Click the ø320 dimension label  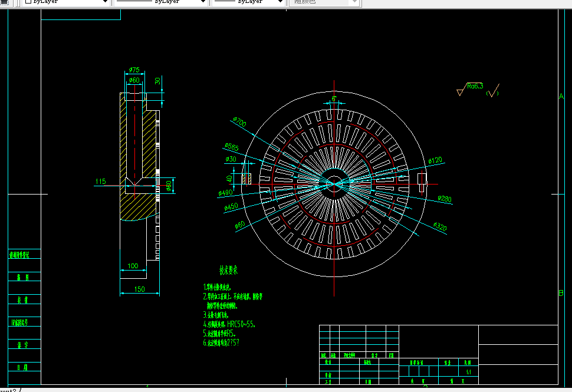coord(440,226)
